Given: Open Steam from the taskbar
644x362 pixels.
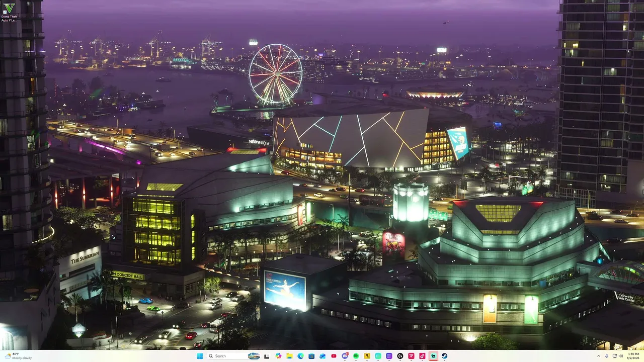Looking at the screenshot, I should coord(444,356).
